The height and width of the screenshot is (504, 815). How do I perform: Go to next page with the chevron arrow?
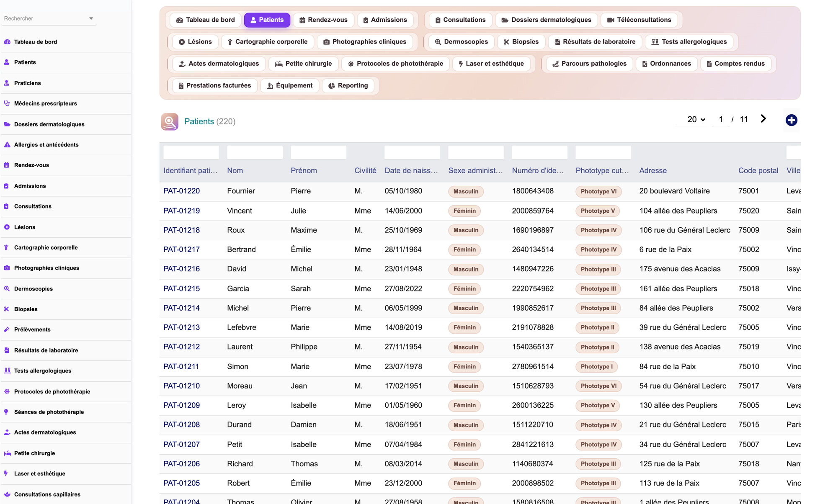pos(763,119)
